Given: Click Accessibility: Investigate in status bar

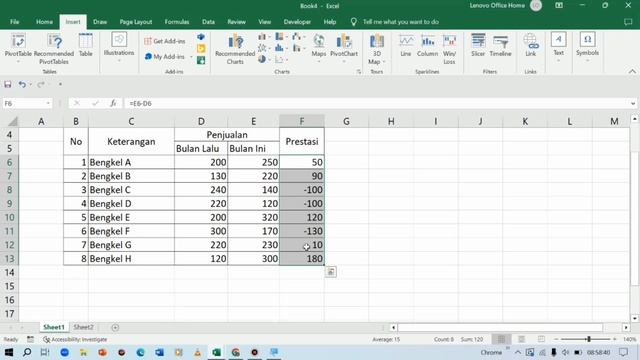Looking at the screenshot, I should tap(75, 340).
